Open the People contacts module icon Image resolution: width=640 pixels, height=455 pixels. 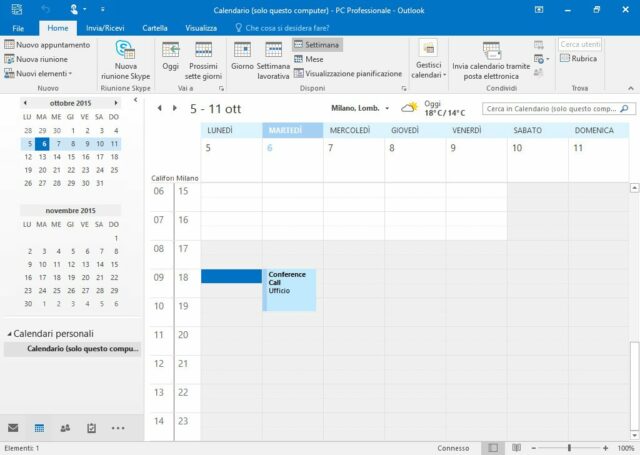pyautogui.click(x=65, y=428)
